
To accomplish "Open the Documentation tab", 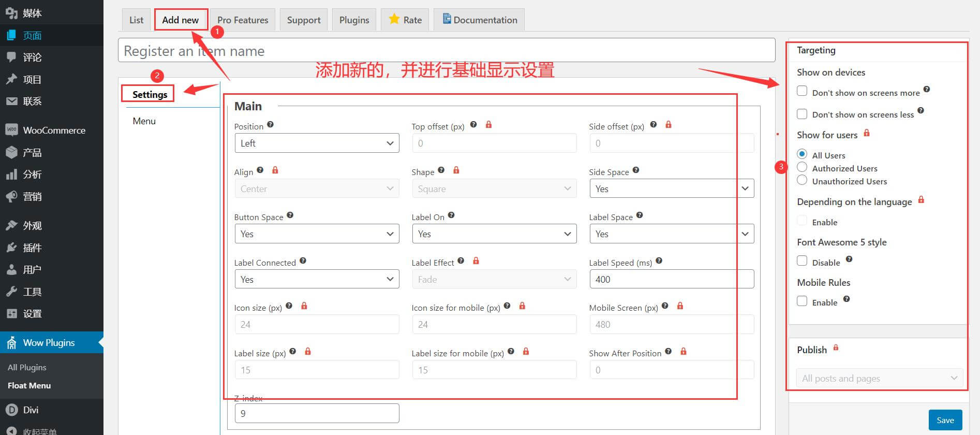I will coord(479,20).
